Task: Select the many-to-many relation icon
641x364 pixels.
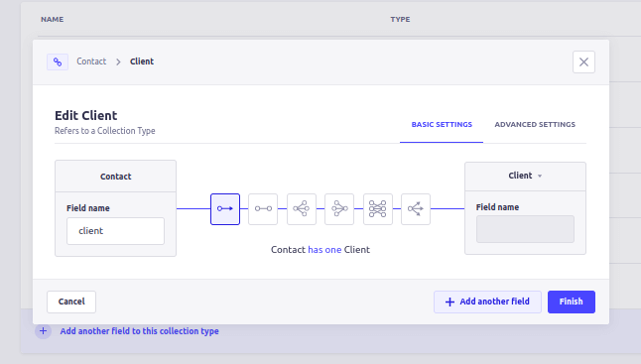Action: [378, 209]
